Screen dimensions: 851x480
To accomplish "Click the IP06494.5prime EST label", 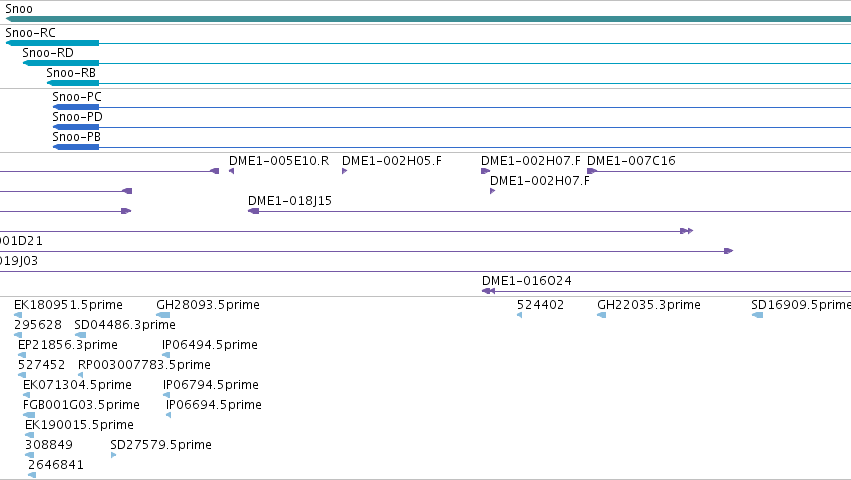I will point(209,345).
